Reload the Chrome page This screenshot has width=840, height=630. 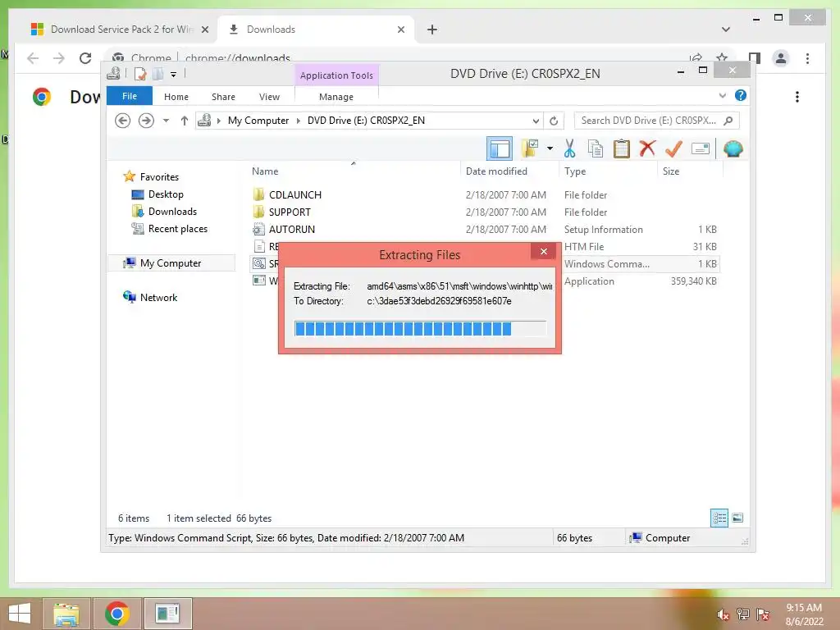pyautogui.click(x=85, y=58)
